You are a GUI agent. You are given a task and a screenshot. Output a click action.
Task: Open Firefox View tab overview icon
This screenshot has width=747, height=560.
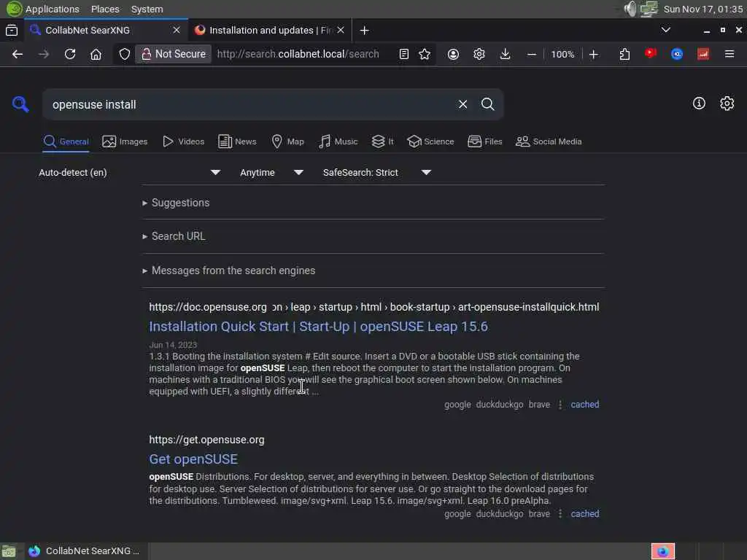(12, 31)
